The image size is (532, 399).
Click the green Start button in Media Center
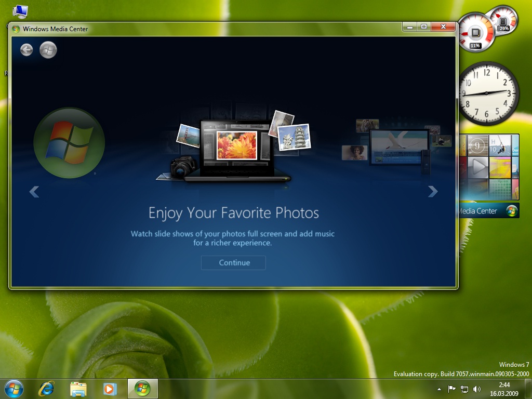(x=48, y=50)
